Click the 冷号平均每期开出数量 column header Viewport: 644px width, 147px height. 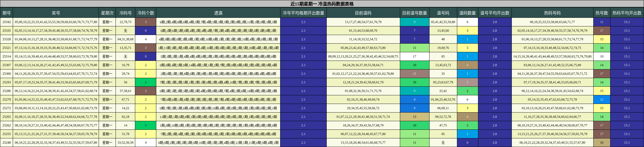click(x=303, y=13)
